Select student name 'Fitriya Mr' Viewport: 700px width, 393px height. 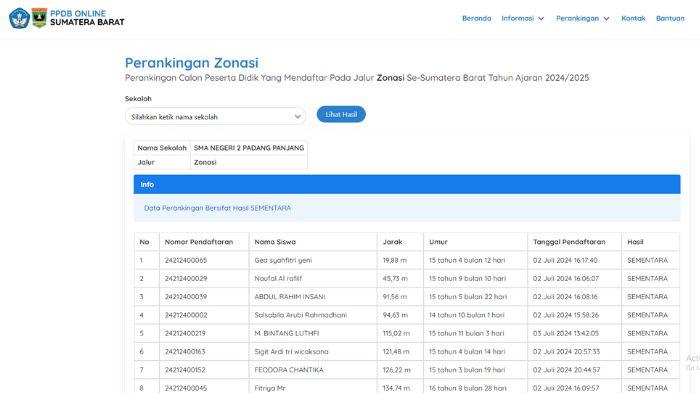pos(270,389)
